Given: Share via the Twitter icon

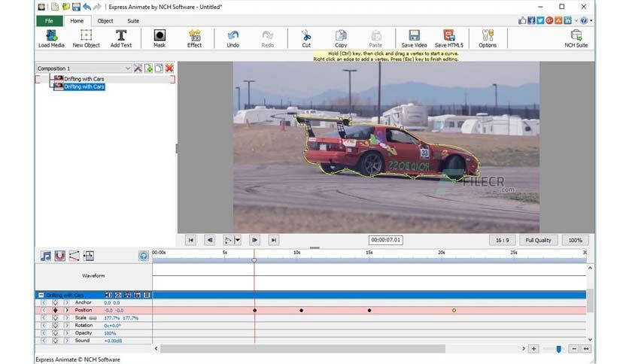Looking at the screenshot, I should click(x=540, y=20).
